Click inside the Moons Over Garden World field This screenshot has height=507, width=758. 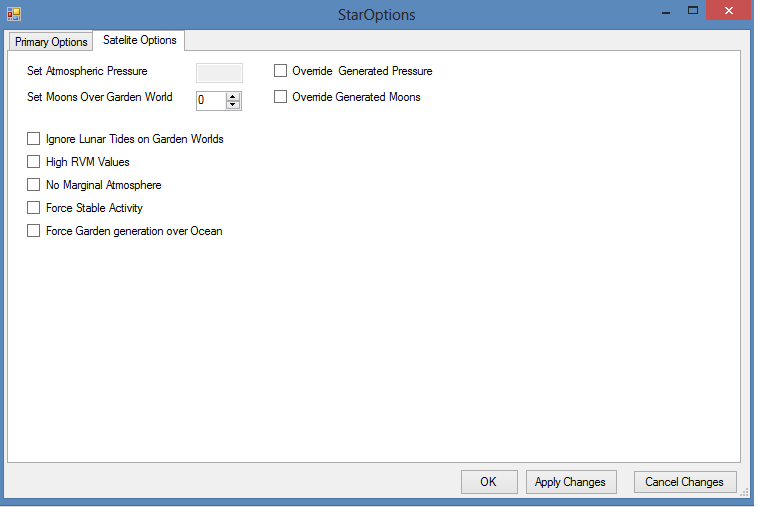(210, 100)
